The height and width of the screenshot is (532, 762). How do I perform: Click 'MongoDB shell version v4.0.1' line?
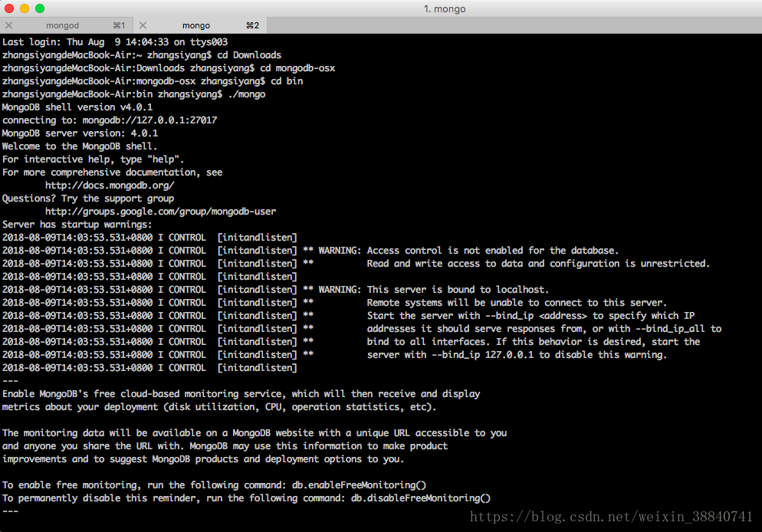tap(77, 107)
